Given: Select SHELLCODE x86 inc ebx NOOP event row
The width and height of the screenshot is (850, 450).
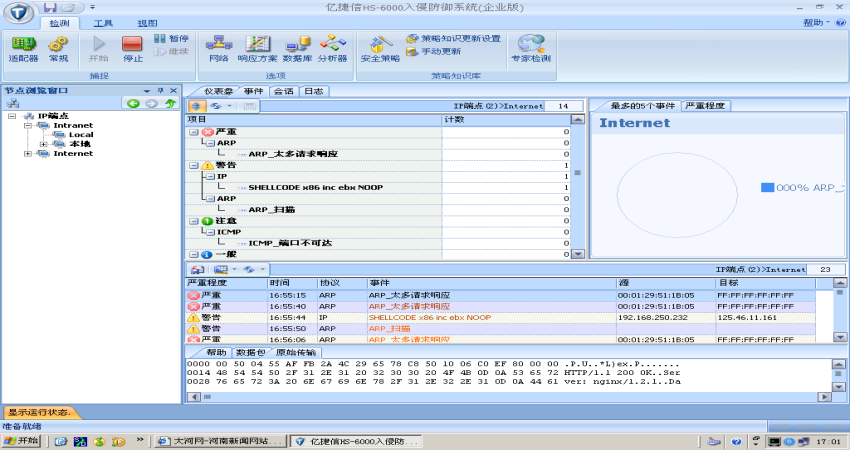Looking at the screenshot, I should [x=430, y=317].
